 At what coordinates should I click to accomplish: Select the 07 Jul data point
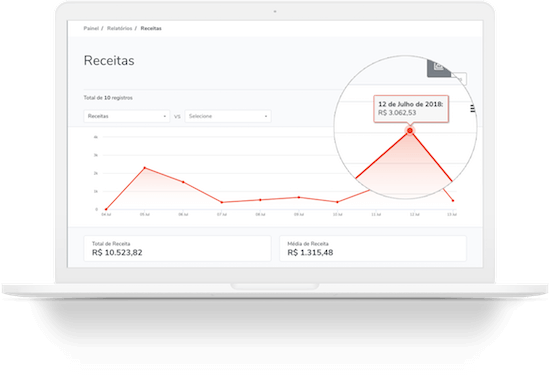coord(222,202)
